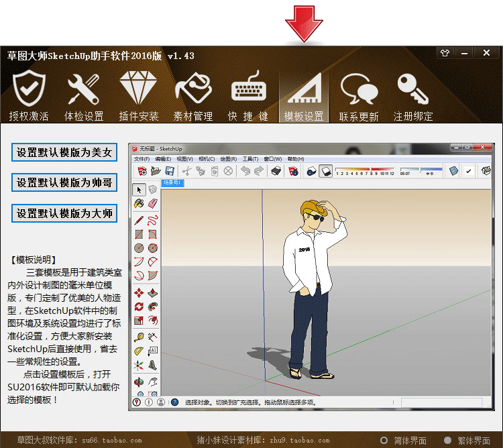Click the Undo arrow icon
Viewport: 503px width, 448px height.
coord(245,171)
